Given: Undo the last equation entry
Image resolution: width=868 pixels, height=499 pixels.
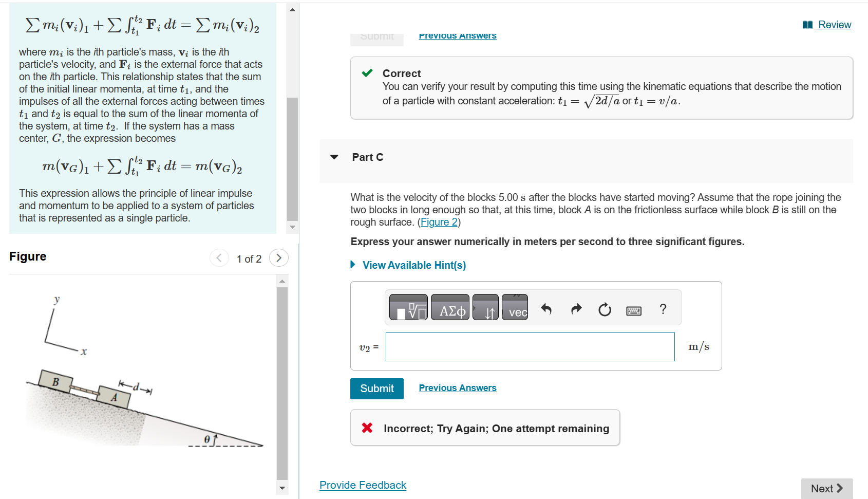Looking at the screenshot, I should click(x=546, y=309).
